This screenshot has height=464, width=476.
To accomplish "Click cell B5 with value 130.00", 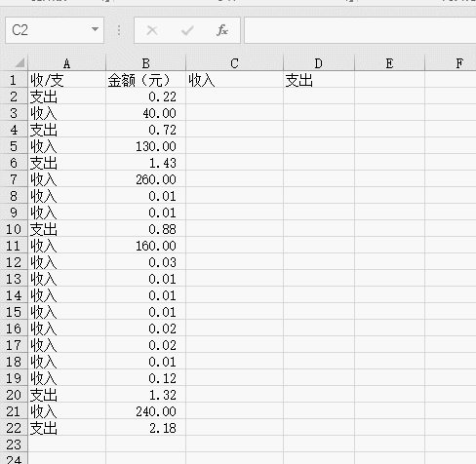I will click(x=145, y=146).
